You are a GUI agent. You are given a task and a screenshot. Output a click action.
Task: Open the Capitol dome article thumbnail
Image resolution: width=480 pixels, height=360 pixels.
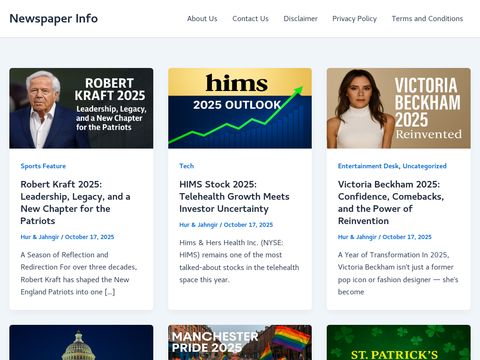81,342
